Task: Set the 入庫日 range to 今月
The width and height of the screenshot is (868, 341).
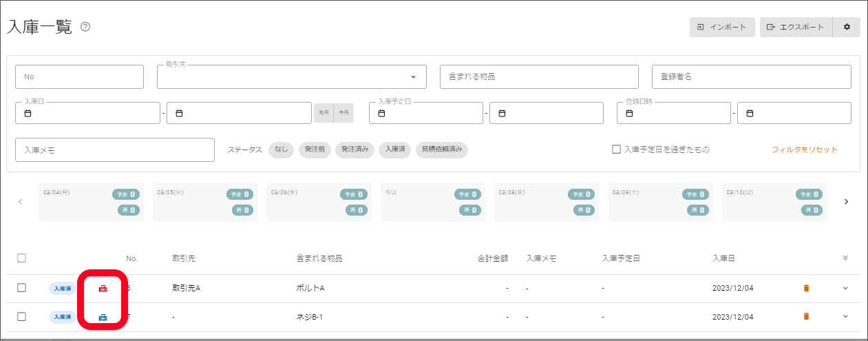Action: tap(343, 113)
